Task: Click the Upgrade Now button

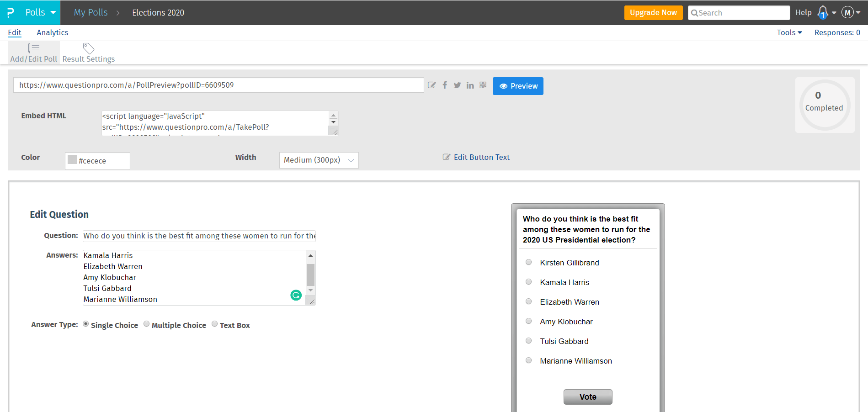Action: [x=653, y=12]
